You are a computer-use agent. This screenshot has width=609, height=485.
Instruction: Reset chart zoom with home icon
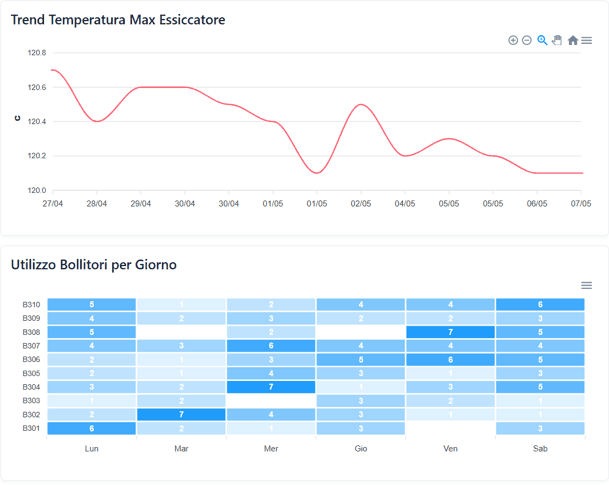click(x=573, y=40)
